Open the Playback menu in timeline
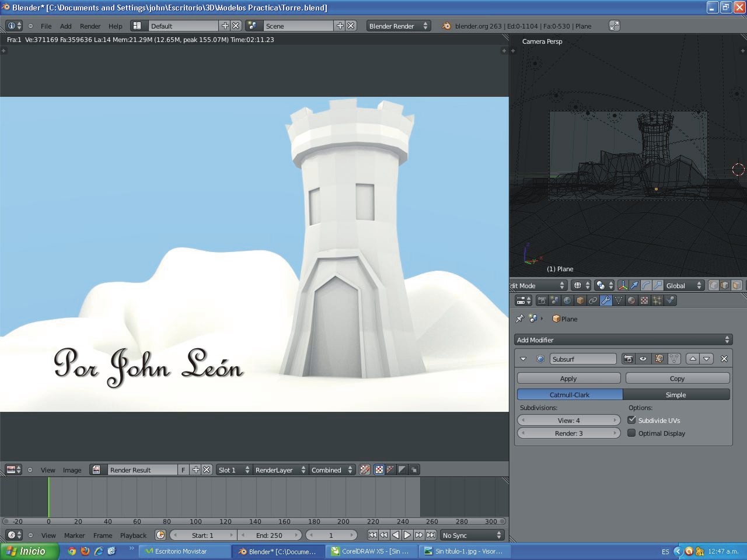747x560 pixels. click(x=133, y=535)
